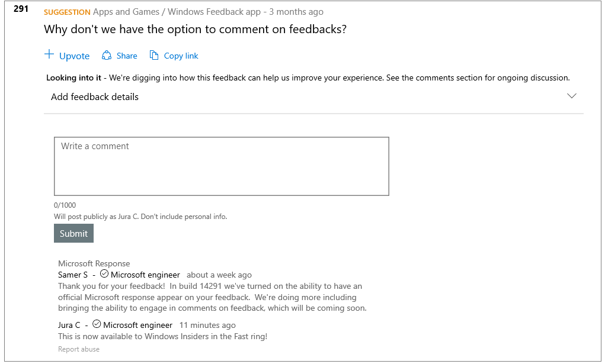Screen dimensions: 605x364
Task: Select the Share text link
Action: [x=127, y=56]
